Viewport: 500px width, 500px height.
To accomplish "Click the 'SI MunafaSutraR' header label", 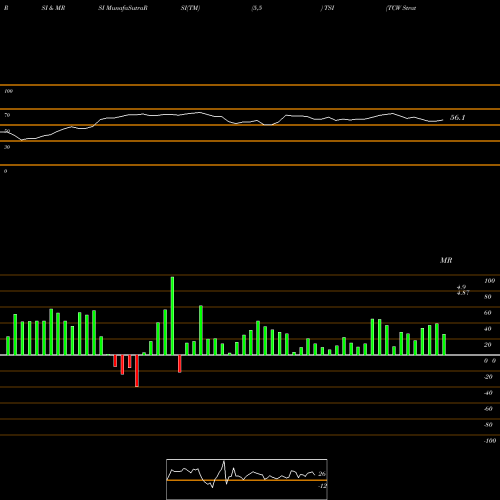I will click(123, 8).
